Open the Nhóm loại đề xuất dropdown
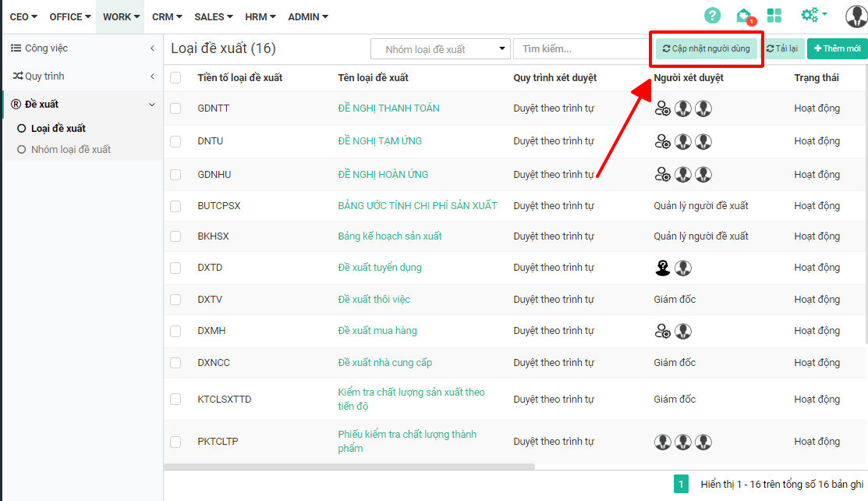This screenshot has height=501, width=868. pyautogui.click(x=440, y=49)
